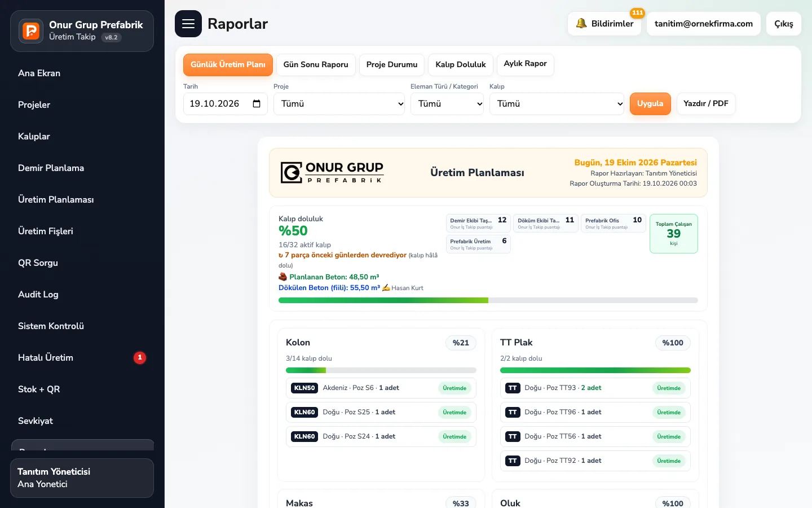The width and height of the screenshot is (812, 508).
Task: Click the Onur Grup Prefabrik report logo
Action: click(x=332, y=172)
